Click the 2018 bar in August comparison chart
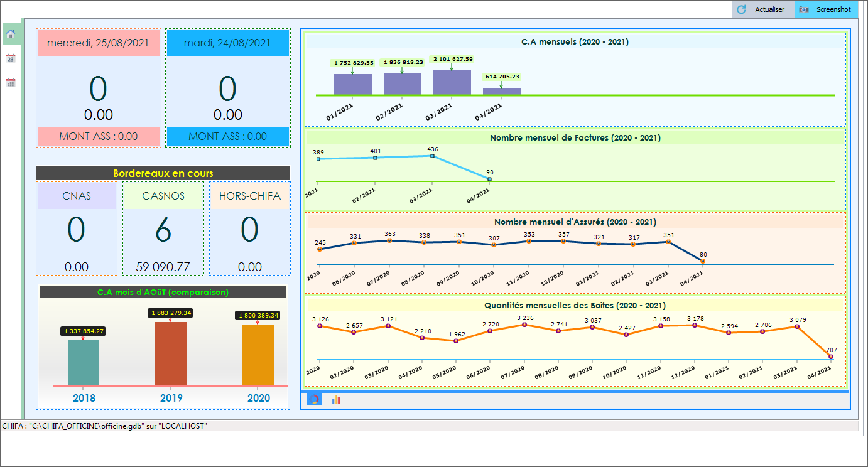The width and height of the screenshot is (868, 467). coord(83,362)
